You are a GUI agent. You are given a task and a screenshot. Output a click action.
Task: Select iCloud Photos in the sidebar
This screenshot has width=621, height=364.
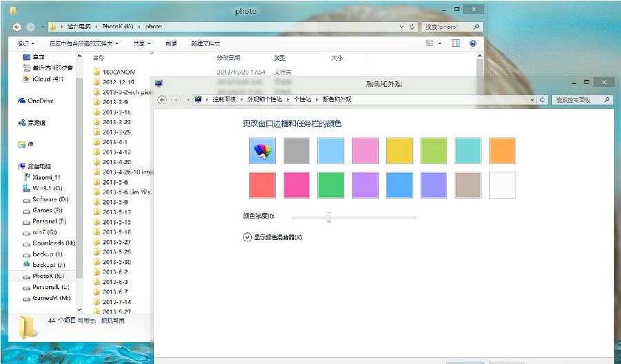click(48, 79)
